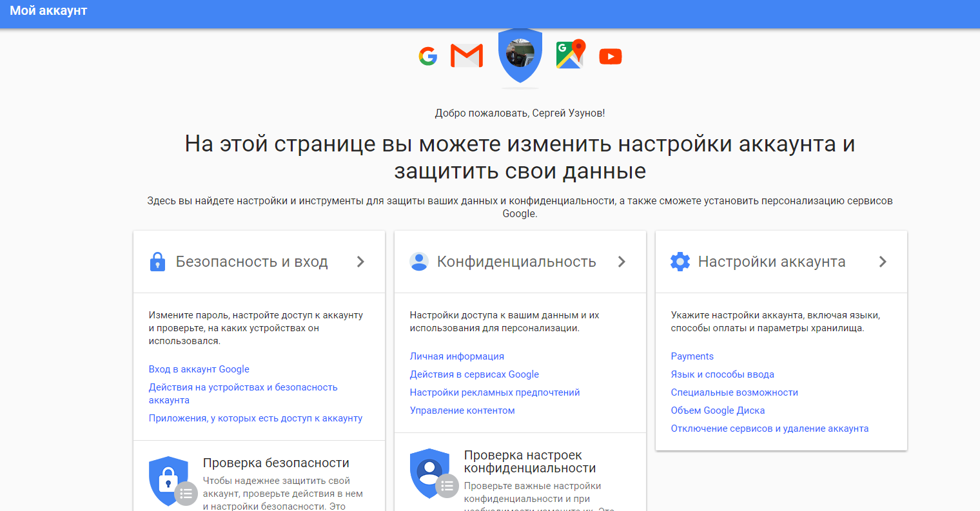
Task: Expand Настройки аккаунта with chevron arrow
Action: 883,262
